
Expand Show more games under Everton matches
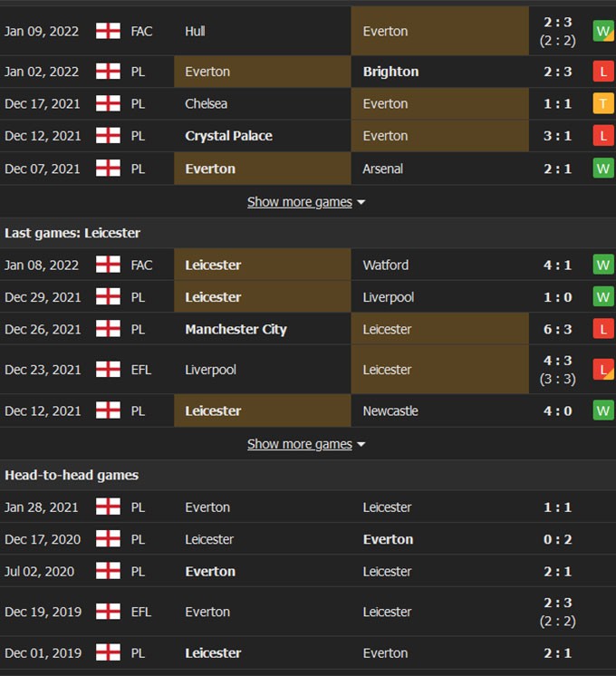point(300,202)
